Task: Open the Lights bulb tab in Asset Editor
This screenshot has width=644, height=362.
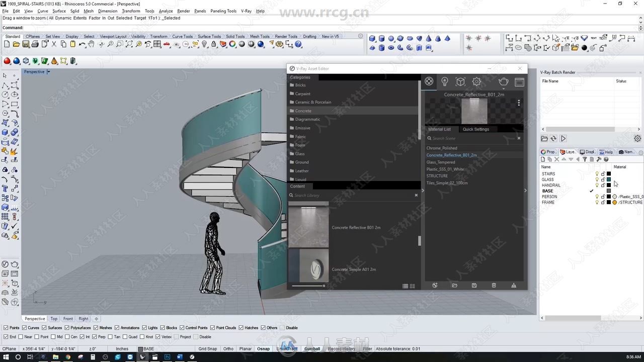Action: 445,81
